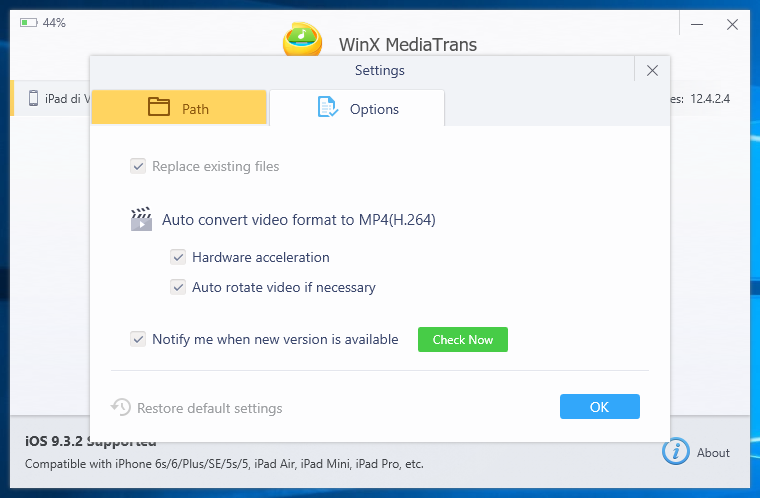
Task: Click the Settings dialog title
Action: 380,70
